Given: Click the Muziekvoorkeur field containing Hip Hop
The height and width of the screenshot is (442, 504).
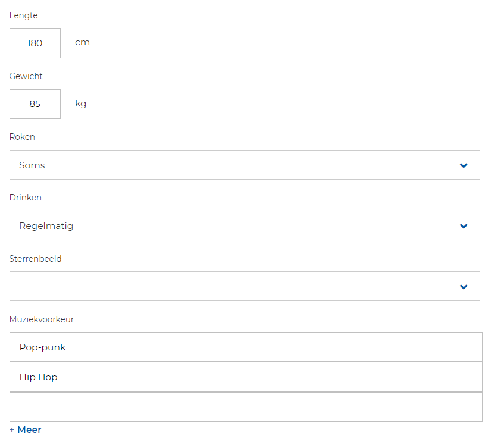Looking at the screenshot, I should tap(246, 377).
